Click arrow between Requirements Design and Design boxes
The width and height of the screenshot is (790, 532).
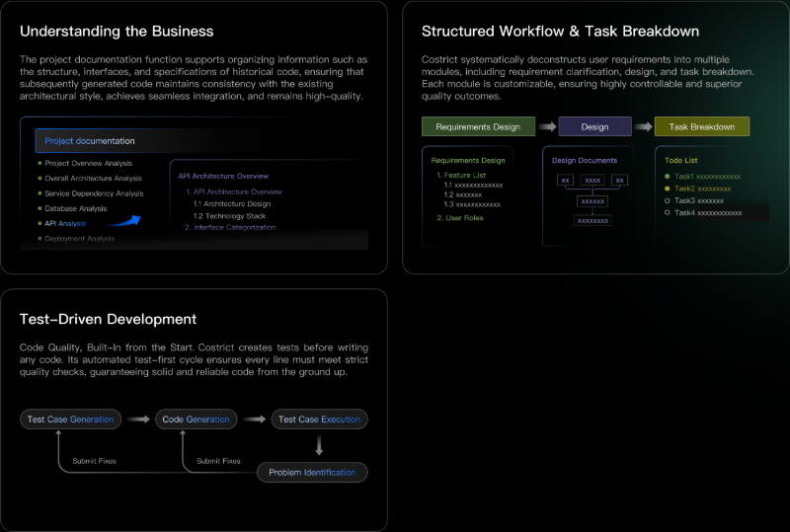pos(547,126)
